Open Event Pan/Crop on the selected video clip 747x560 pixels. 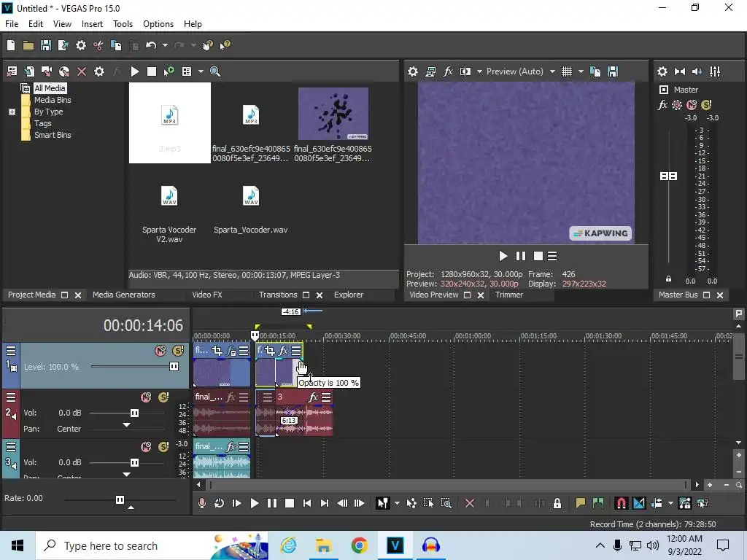pyautogui.click(x=270, y=351)
